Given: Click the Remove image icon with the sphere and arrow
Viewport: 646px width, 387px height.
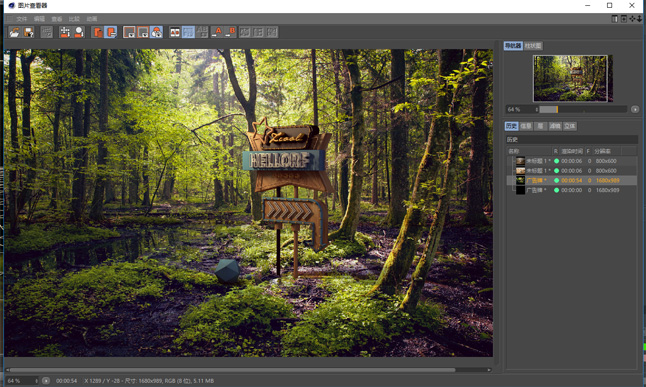Looking at the screenshot, I should [x=79, y=32].
